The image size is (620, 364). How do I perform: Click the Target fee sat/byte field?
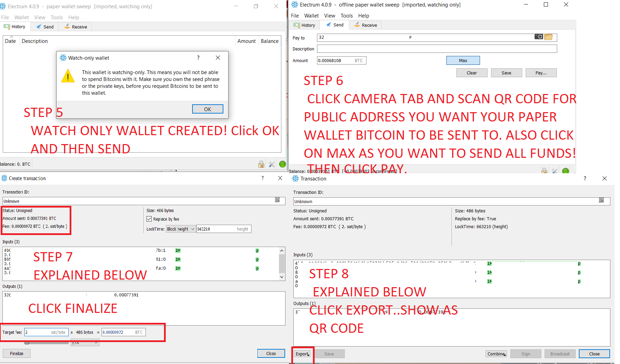pos(46,332)
